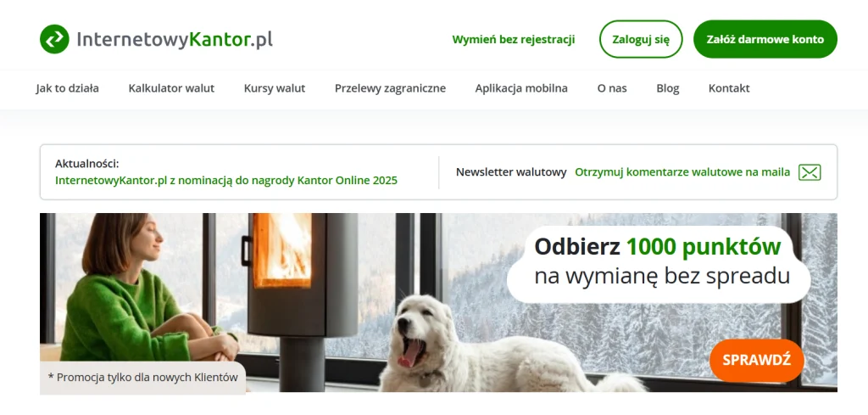The width and height of the screenshot is (868, 415).
Task: Click Wymień bez rejestracji link
Action: tap(513, 39)
